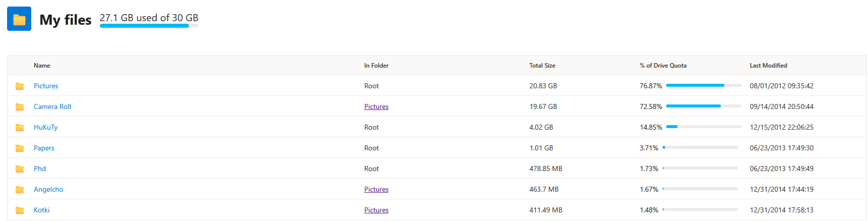
Task: Click the 1.48% quota bar for Kotki
Action: 700,210
